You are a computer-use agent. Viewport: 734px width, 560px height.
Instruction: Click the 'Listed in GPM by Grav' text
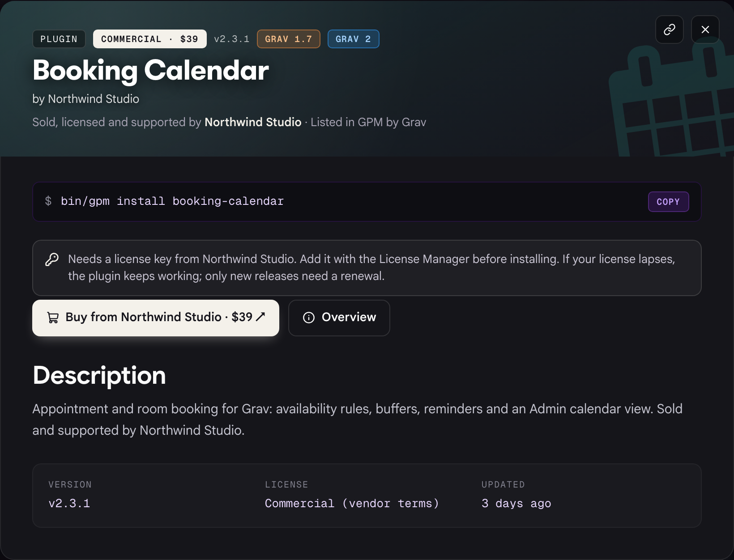pyautogui.click(x=368, y=122)
